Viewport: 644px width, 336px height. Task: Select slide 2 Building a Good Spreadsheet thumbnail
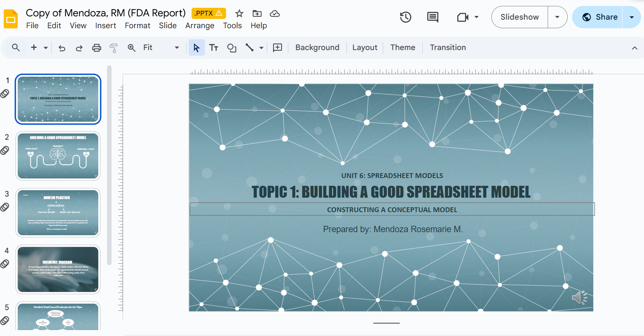point(58,156)
